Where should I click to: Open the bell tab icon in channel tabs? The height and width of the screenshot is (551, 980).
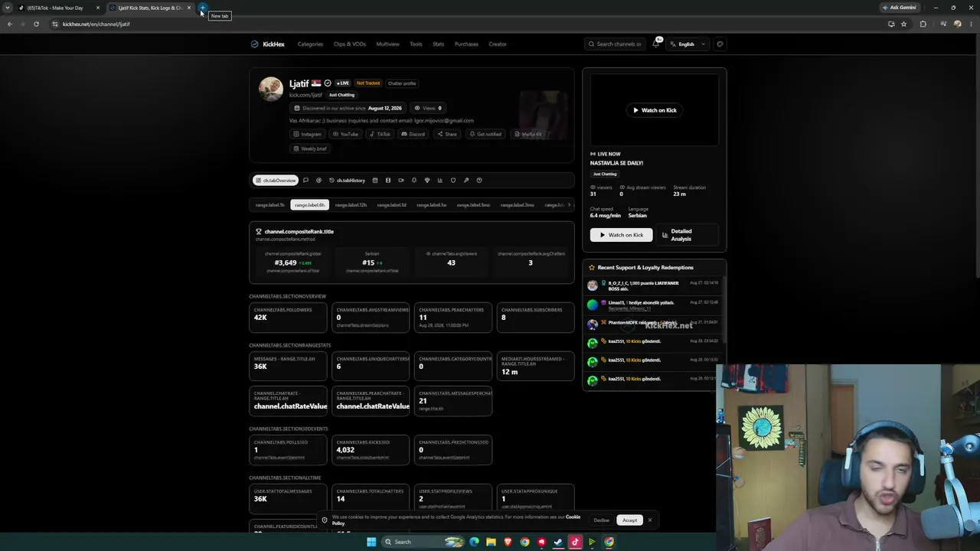click(x=414, y=181)
